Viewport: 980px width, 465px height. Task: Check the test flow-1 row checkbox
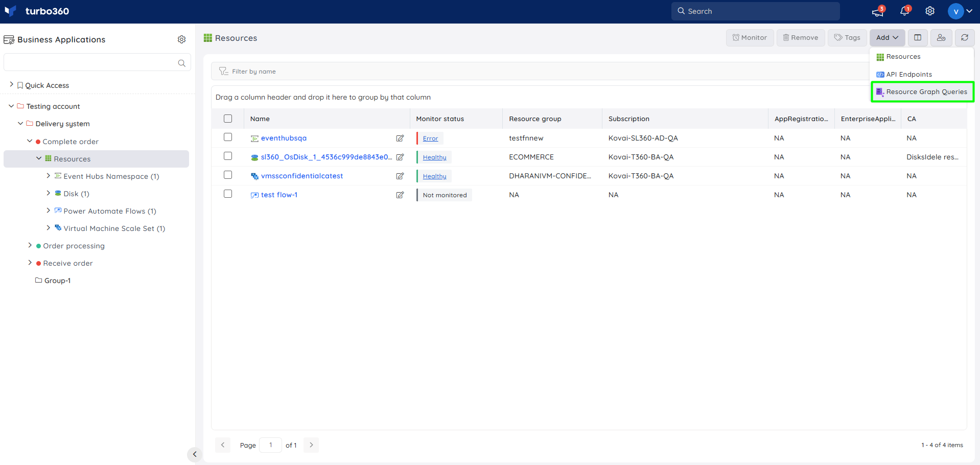pos(228,194)
